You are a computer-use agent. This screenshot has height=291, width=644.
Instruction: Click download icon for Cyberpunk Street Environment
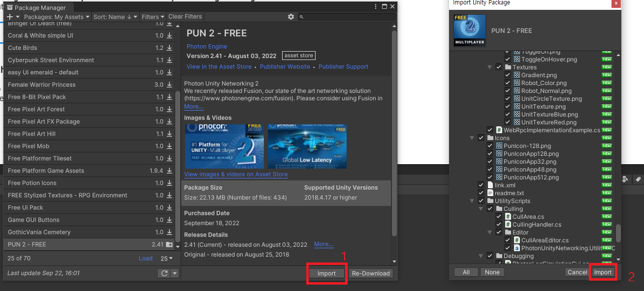click(169, 60)
